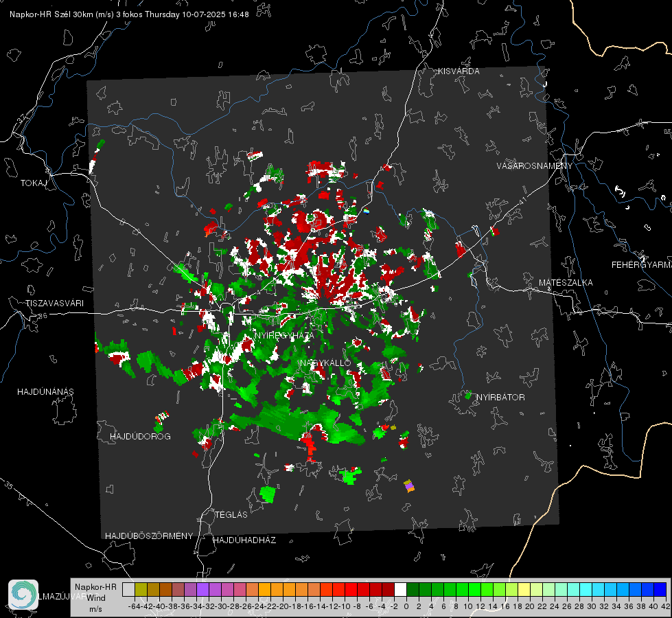
Task: Click the Napkor-HR Wind m/s legend title
Action: point(95,598)
